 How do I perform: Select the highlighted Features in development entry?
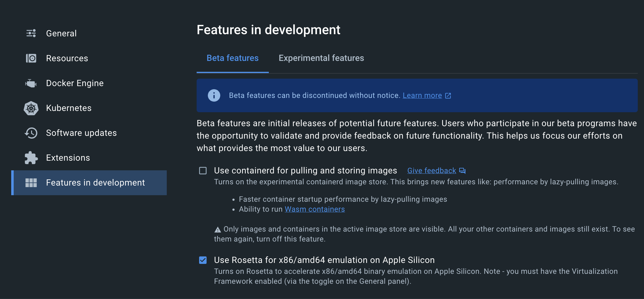click(96, 183)
